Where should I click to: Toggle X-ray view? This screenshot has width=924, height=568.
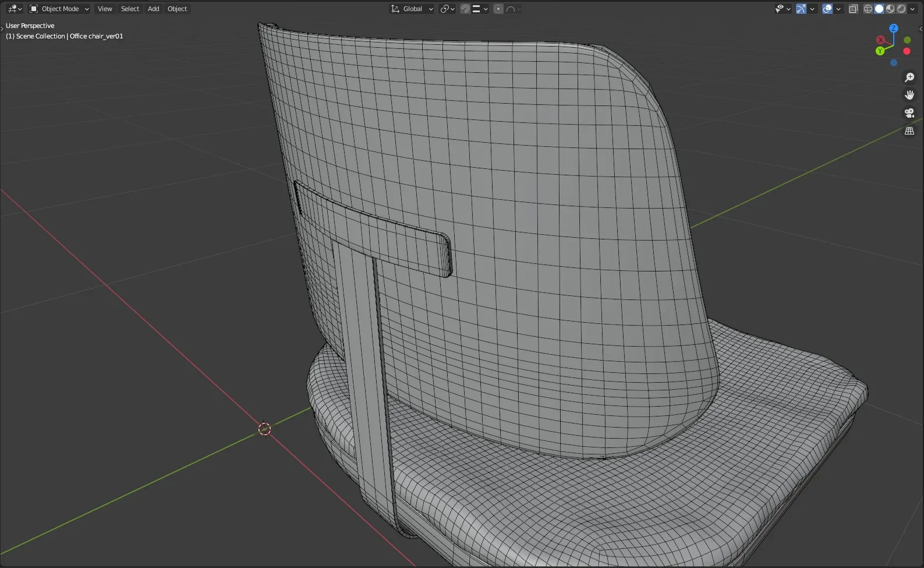tap(854, 9)
